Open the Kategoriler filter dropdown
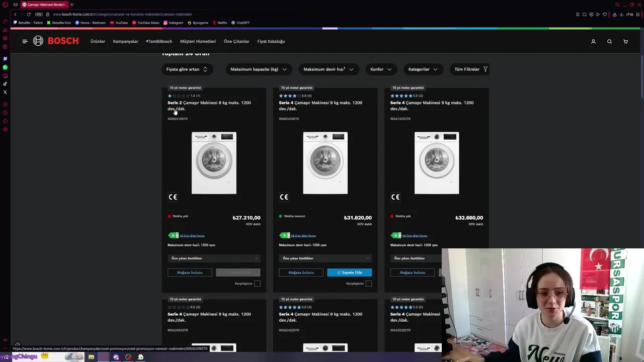644x362 pixels. click(423, 69)
